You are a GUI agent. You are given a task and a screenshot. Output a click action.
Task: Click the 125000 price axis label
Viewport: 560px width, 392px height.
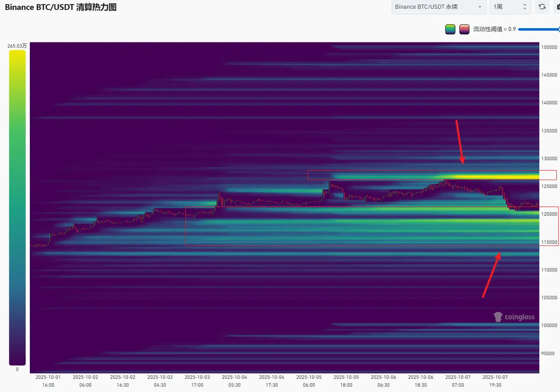pyautogui.click(x=549, y=186)
